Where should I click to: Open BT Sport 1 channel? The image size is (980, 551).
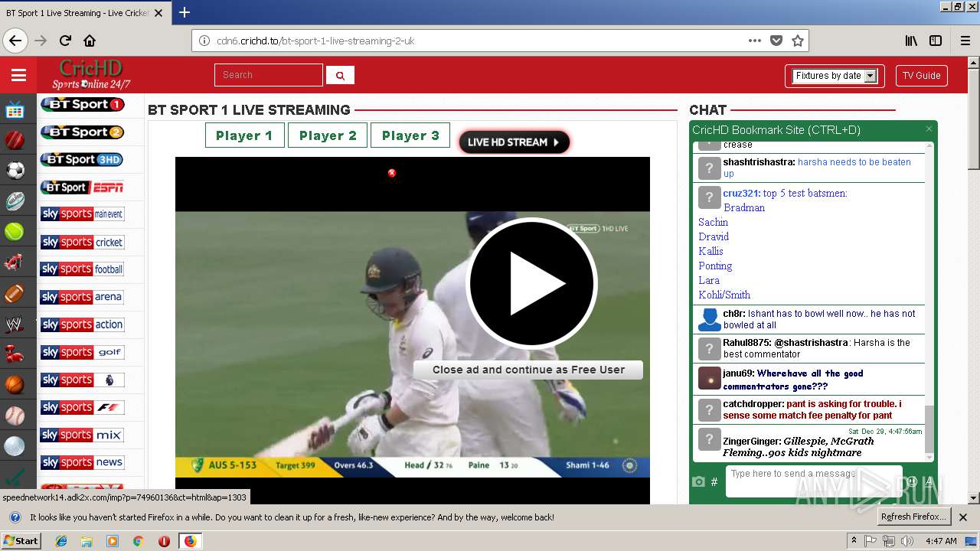tap(82, 104)
